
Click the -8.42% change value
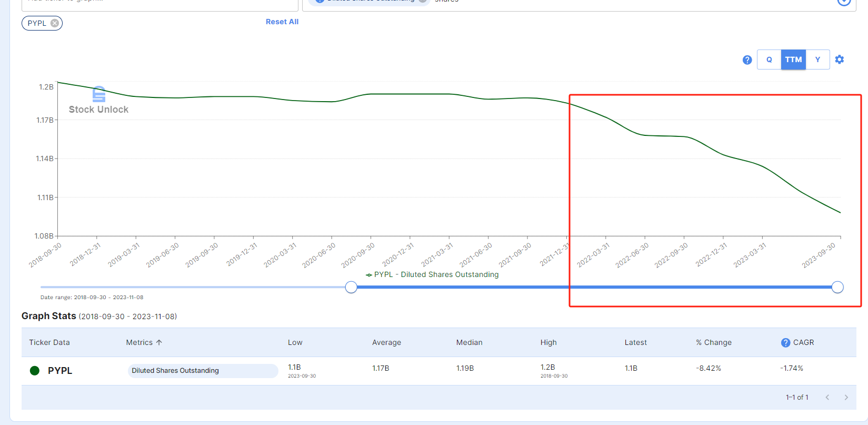click(x=709, y=368)
